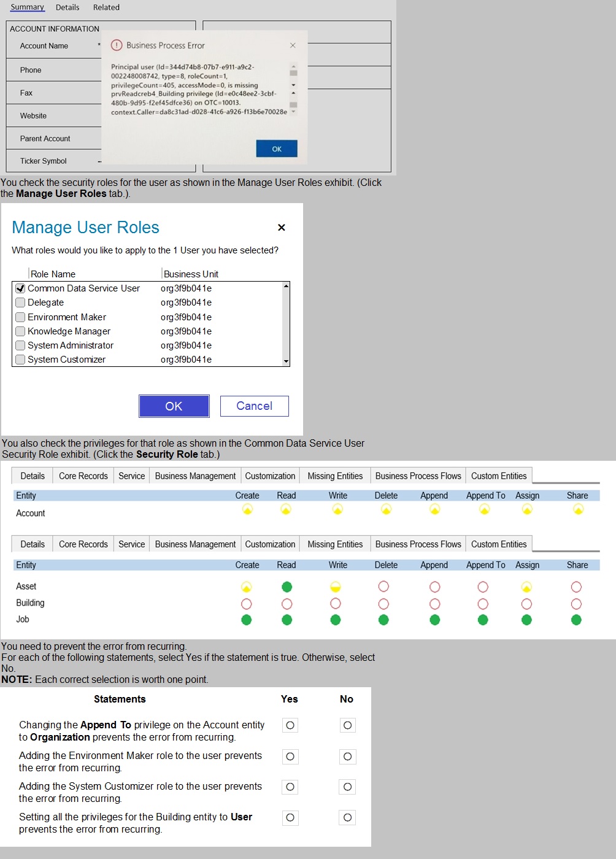Open the Details tab in account form
This screenshot has height=859, width=616.
[67, 7]
